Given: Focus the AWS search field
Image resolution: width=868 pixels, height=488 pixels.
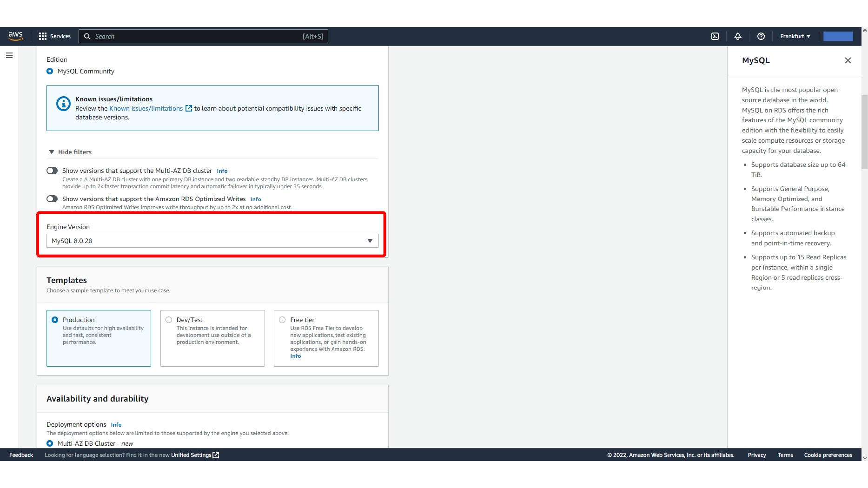Looking at the screenshot, I should point(203,36).
